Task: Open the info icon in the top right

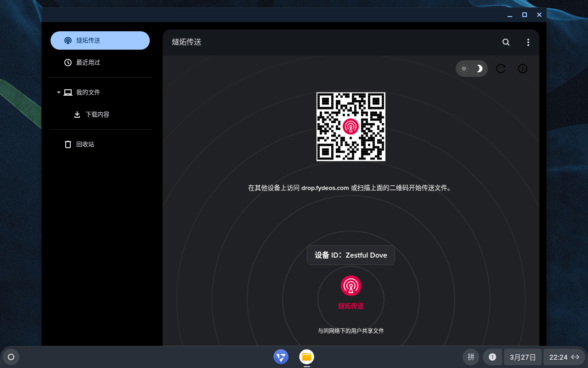Action: coord(523,69)
